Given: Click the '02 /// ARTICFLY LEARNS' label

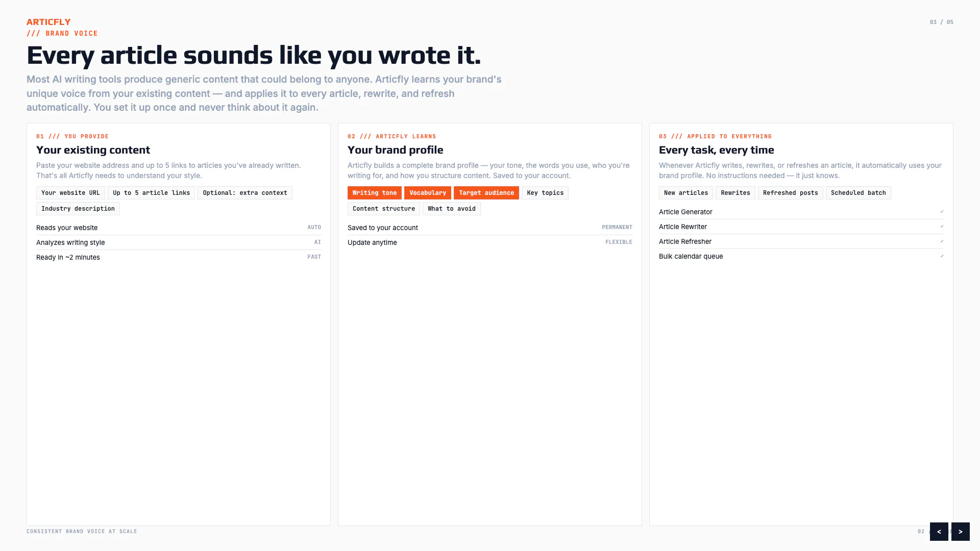Looking at the screenshot, I should (x=392, y=136).
